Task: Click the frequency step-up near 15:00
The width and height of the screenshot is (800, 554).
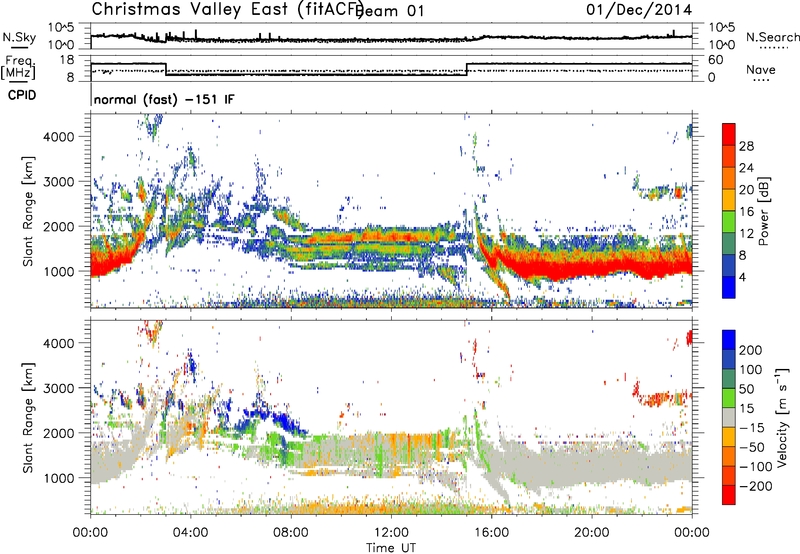Action: (x=466, y=69)
